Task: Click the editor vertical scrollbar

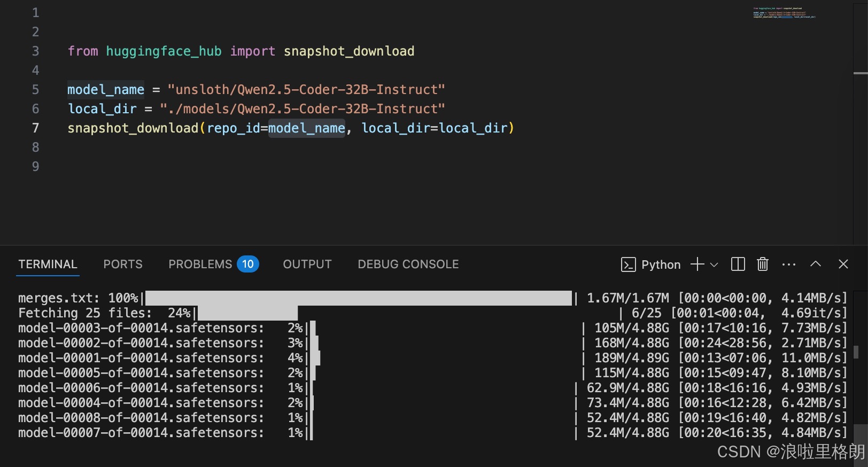Action: click(x=861, y=123)
